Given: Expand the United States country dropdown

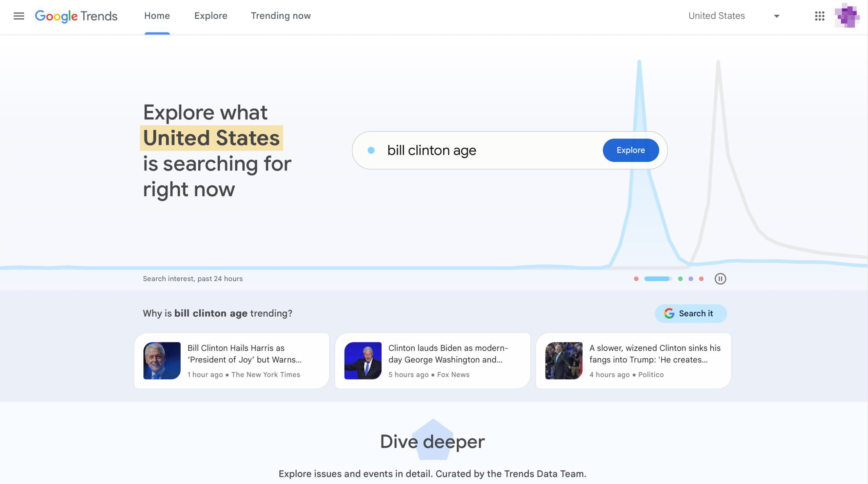Looking at the screenshot, I should click(x=734, y=16).
